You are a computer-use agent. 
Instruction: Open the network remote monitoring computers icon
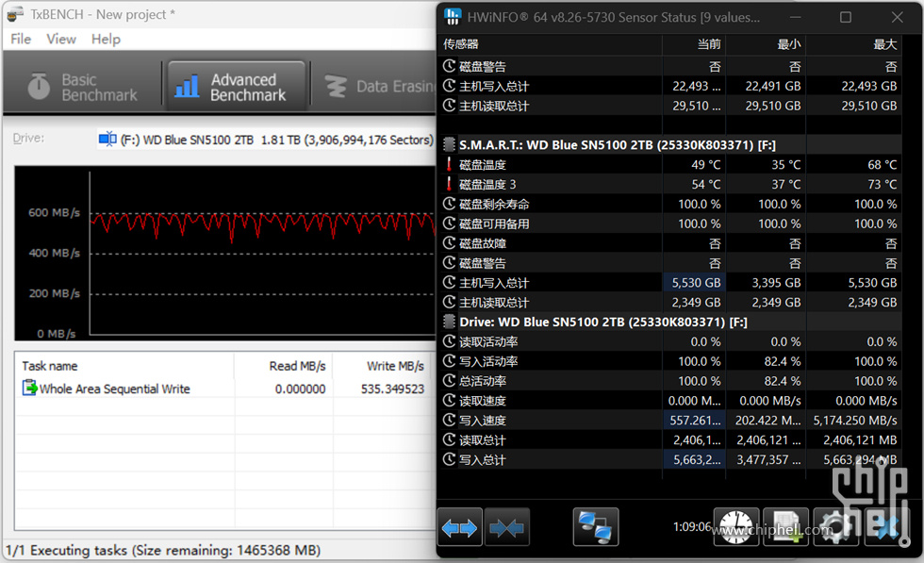[x=596, y=527]
